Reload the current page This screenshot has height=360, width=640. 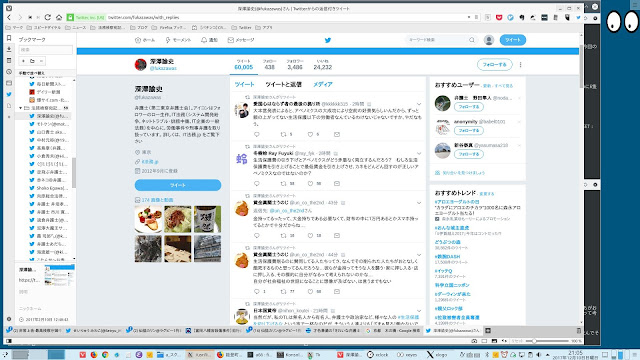(x=48, y=18)
